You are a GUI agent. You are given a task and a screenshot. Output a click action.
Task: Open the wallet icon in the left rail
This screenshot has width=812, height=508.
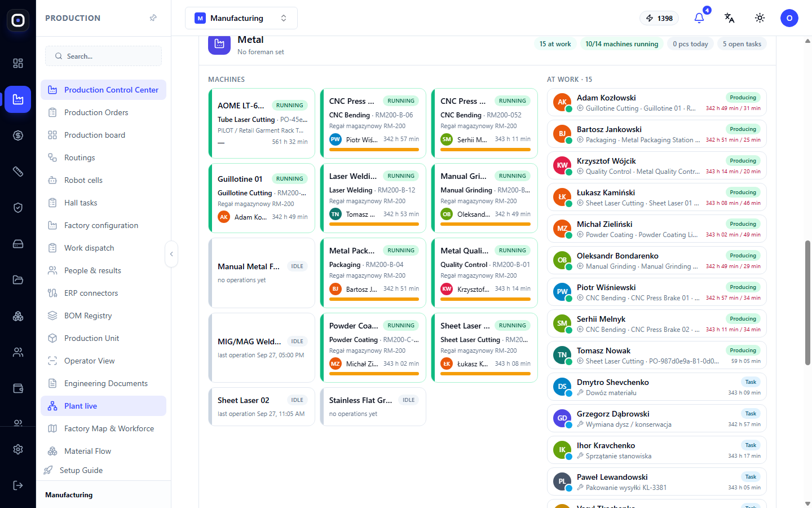click(x=18, y=388)
